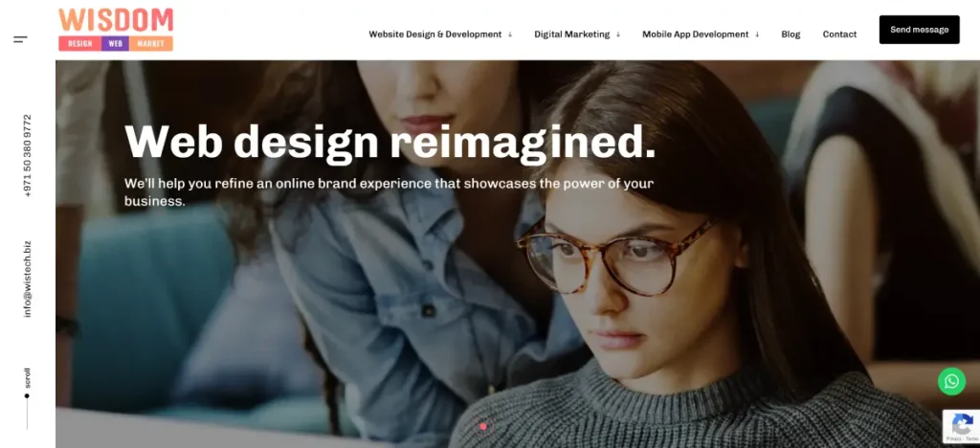Click the pink slide indicator dot

tap(483, 426)
